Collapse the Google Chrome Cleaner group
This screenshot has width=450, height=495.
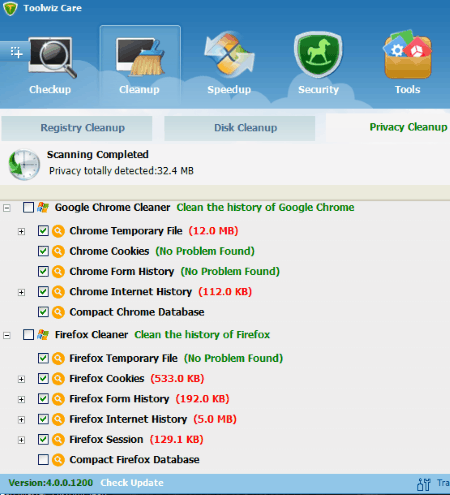(x=7, y=208)
